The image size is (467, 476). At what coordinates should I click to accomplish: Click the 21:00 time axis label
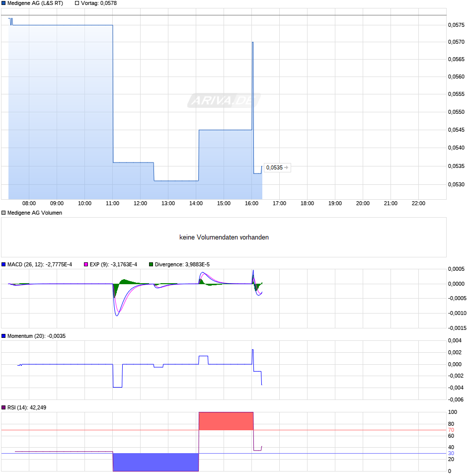(x=390, y=203)
